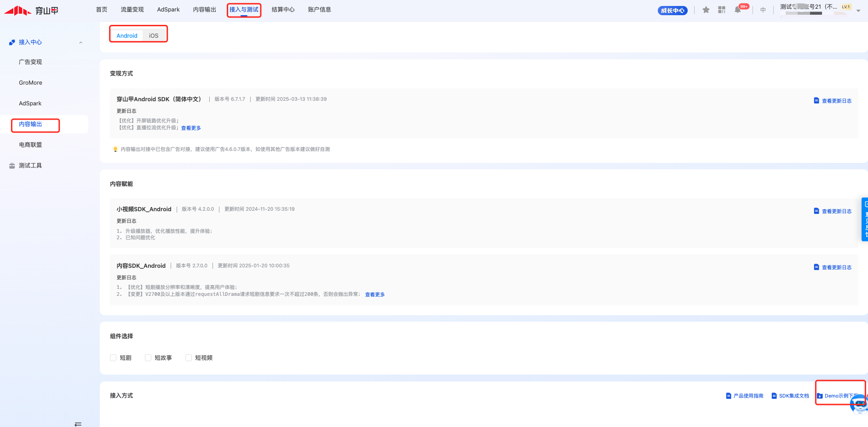Screen dimensions: 868x427
Task: Collapse the 接入中心 sidebar group
Action: pos(80,42)
